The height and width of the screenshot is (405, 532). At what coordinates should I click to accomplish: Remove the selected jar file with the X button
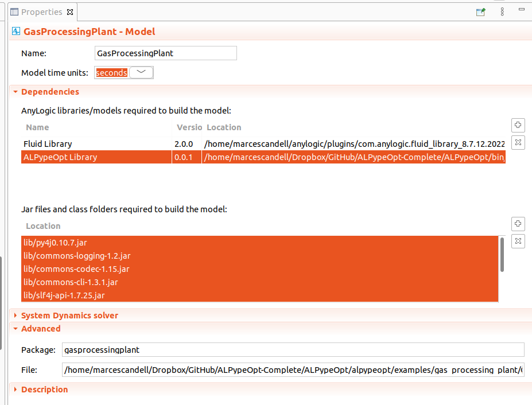[518, 241]
